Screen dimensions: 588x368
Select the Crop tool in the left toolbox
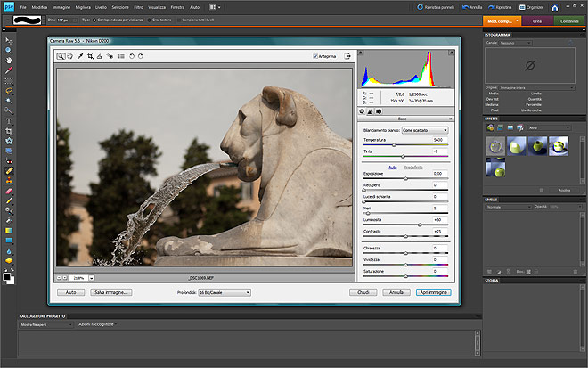point(9,131)
